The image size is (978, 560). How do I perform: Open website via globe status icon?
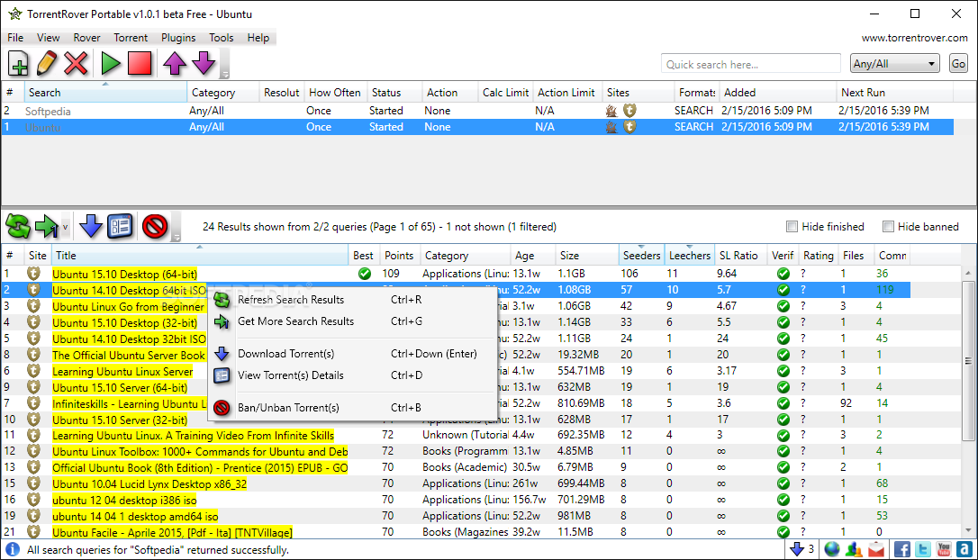[832, 549]
